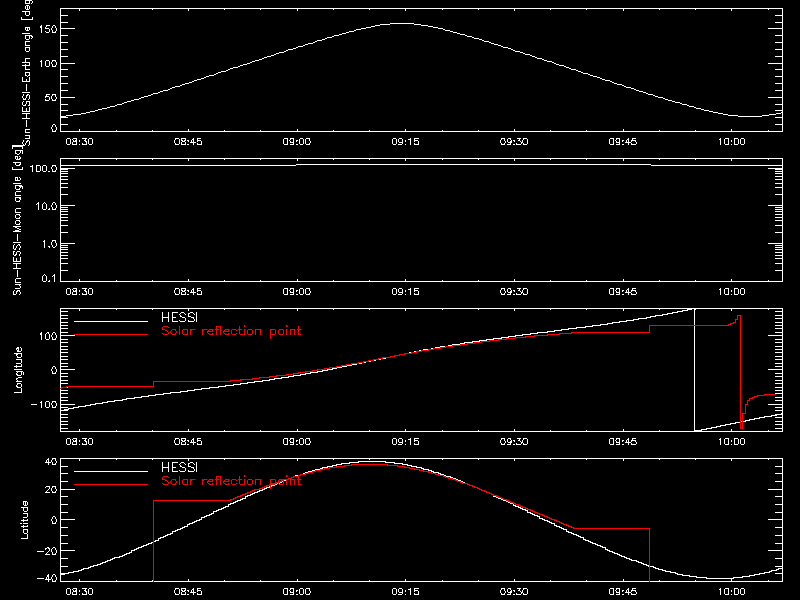Click the "-20" tick on Latitude axis
The width and height of the screenshot is (800, 600).
point(47,551)
